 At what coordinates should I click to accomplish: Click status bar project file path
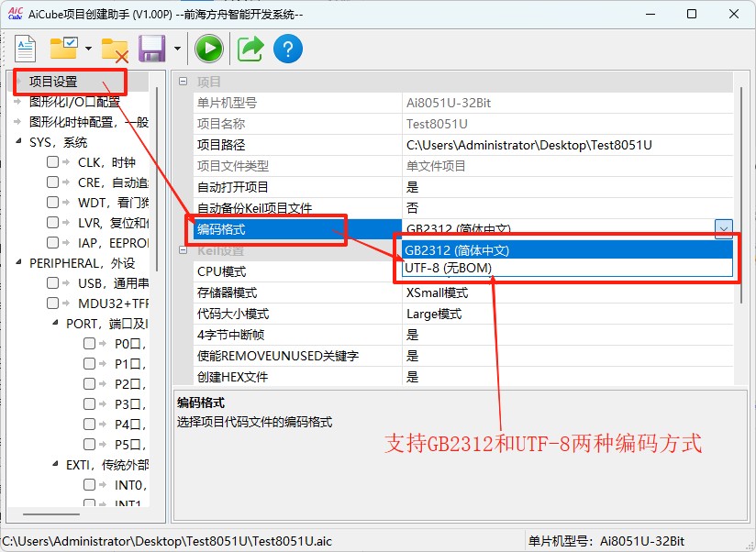(167, 541)
